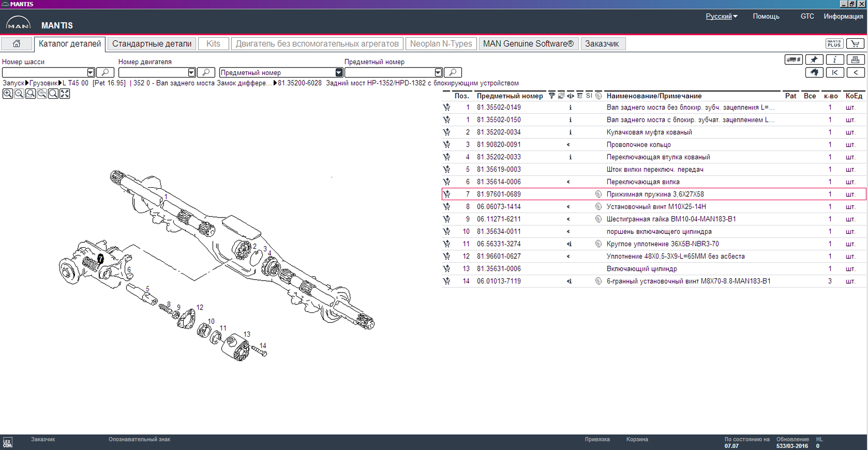868x450 pixels.
Task: Expand the Номер двигателя dropdown arrow
Action: 191,73
